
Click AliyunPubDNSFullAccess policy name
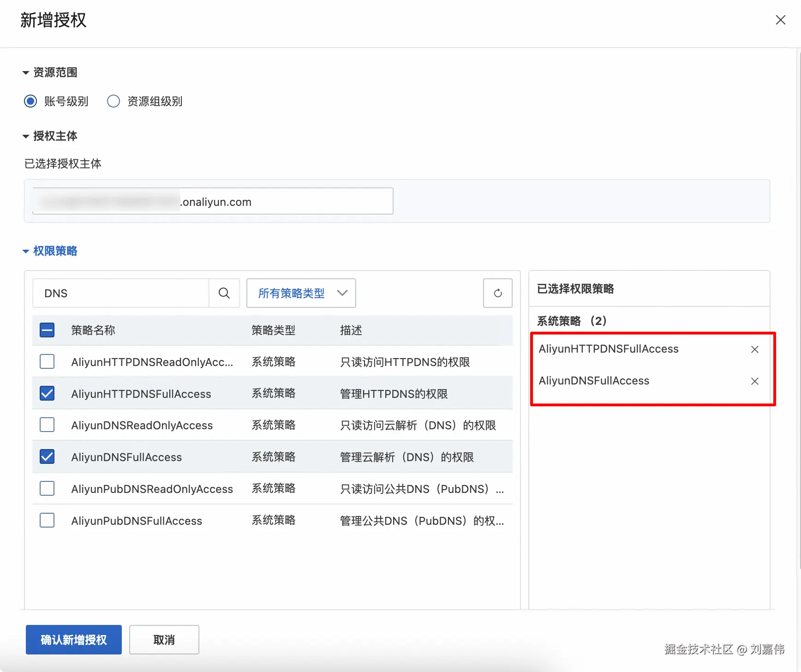137,521
